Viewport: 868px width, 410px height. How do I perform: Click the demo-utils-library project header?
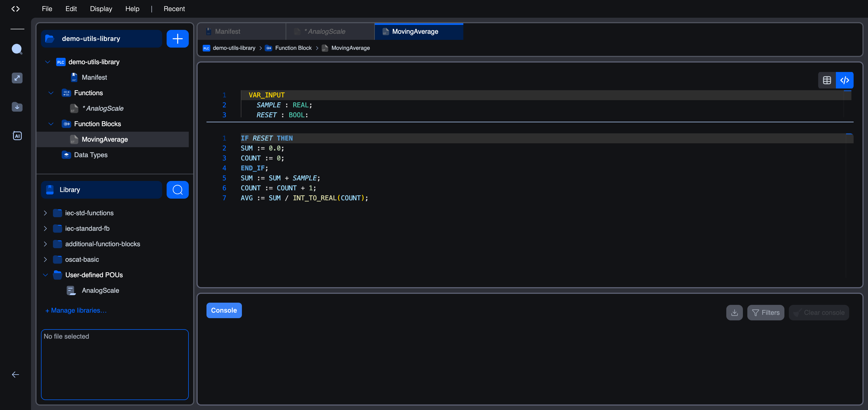click(101, 39)
